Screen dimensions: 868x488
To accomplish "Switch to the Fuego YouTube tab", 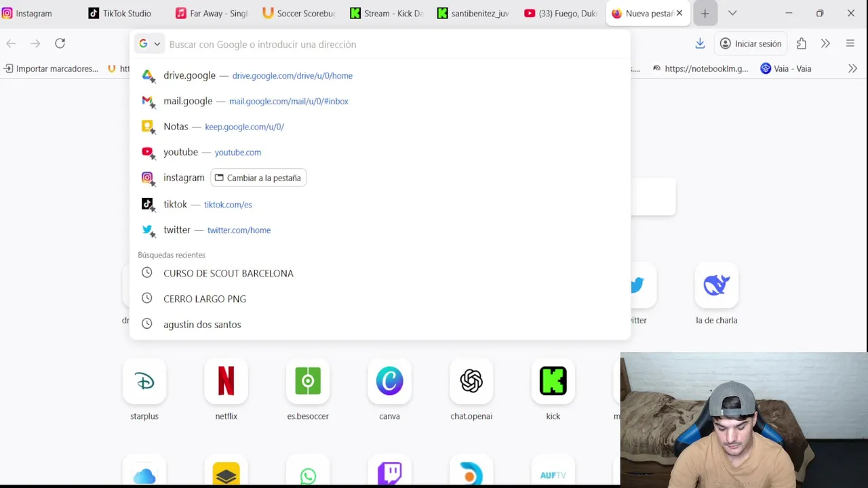I will coord(561,14).
